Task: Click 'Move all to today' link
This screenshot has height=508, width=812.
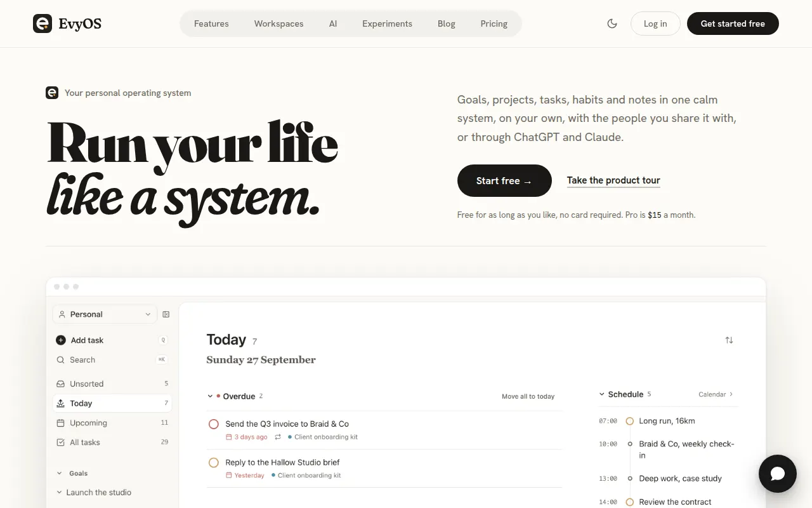Action: tap(528, 396)
